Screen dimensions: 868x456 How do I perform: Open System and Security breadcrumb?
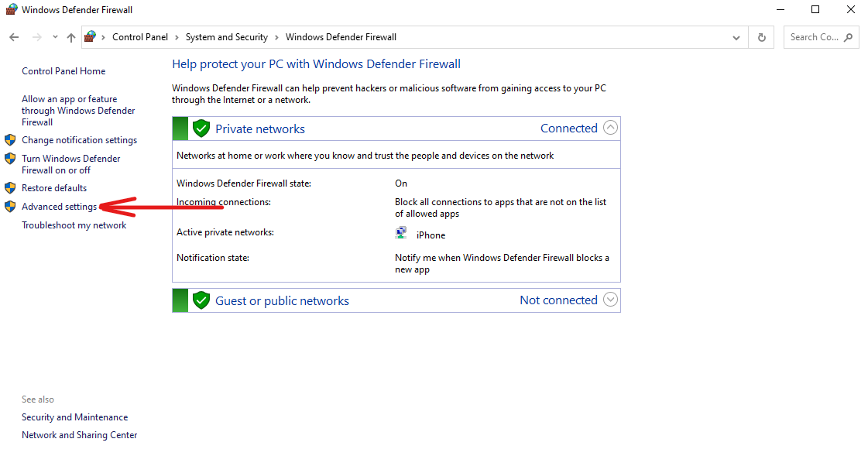(226, 37)
